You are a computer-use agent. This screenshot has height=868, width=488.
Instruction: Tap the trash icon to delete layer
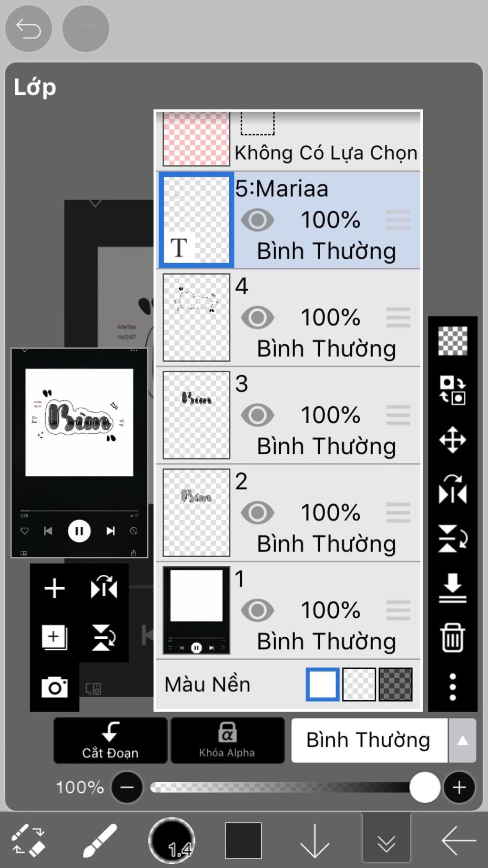(452, 637)
